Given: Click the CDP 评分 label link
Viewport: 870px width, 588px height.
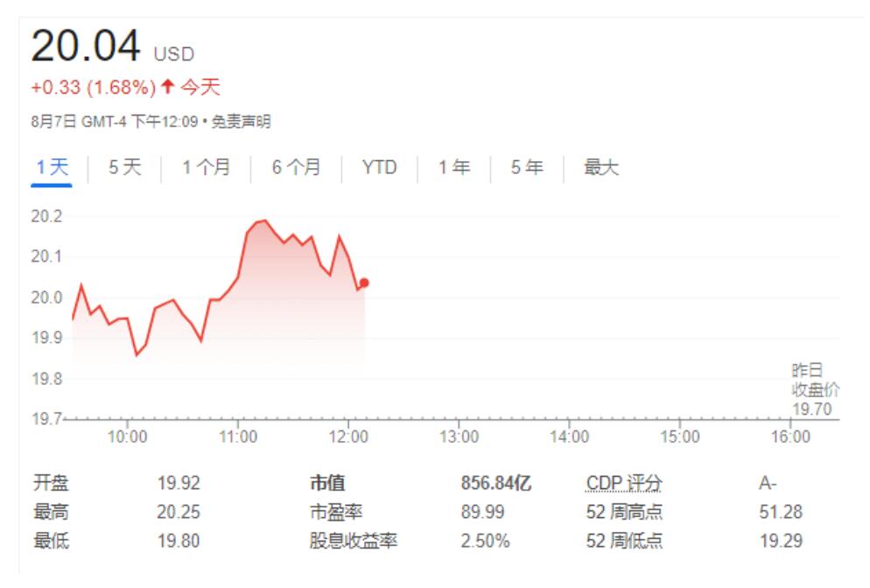Looking at the screenshot, I should click(624, 483).
